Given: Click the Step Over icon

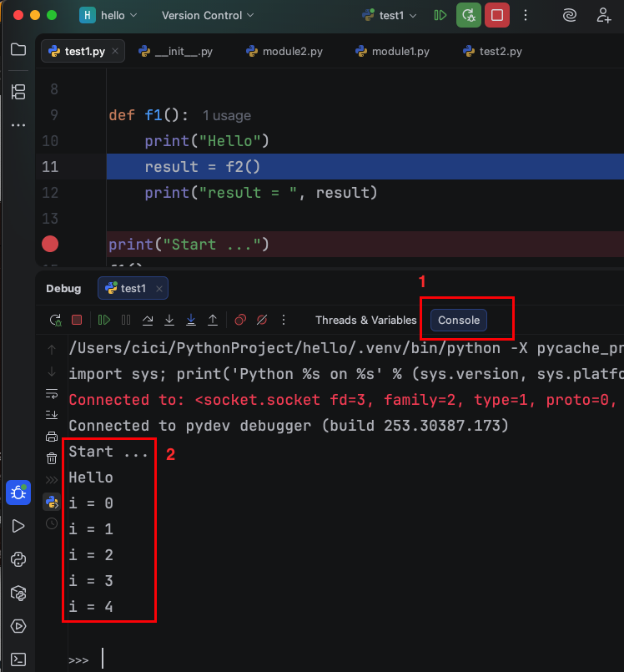Looking at the screenshot, I should pyautogui.click(x=148, y=320).
